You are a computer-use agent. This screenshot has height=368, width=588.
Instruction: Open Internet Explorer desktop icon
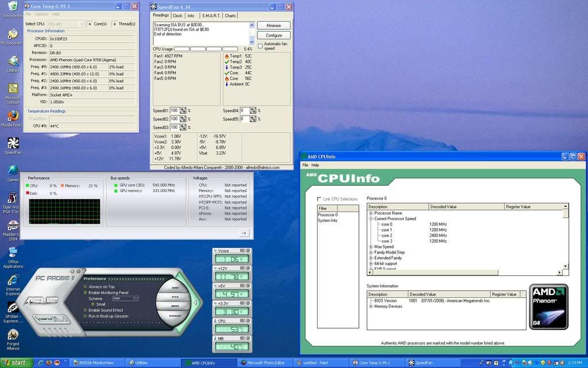click(13, 280)
